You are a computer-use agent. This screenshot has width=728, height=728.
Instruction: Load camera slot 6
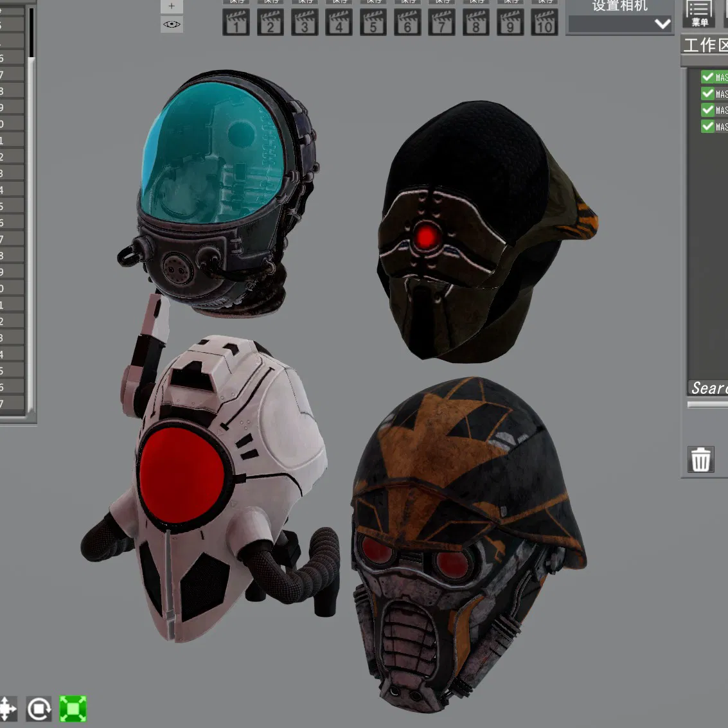coord(407,22)
